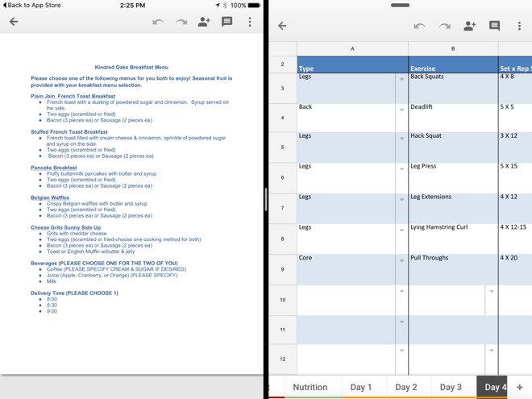Screen dimensions: 532x399
Task: Select the Leg Press cell
Action: (453, 178)
